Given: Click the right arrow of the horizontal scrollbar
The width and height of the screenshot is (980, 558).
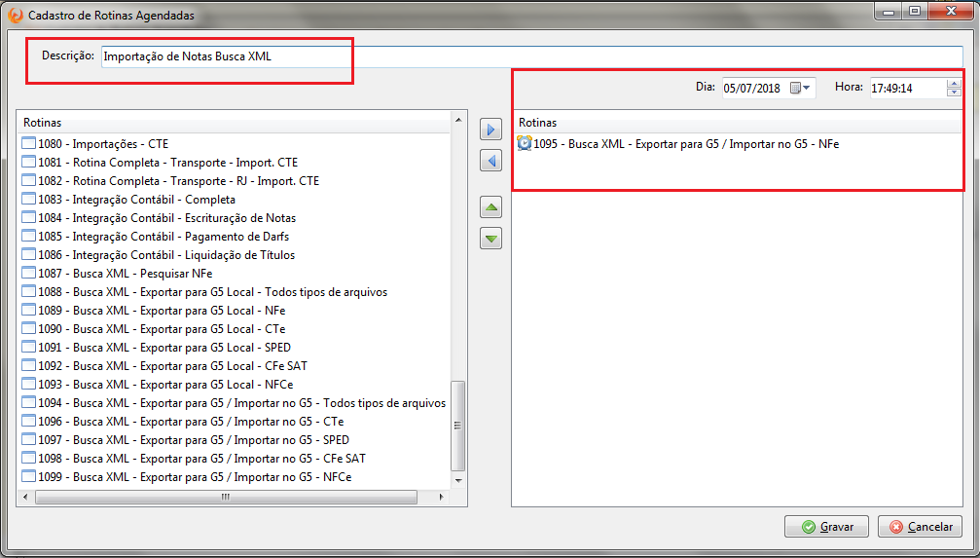Looking at the screenshot, I should point(441,498).
